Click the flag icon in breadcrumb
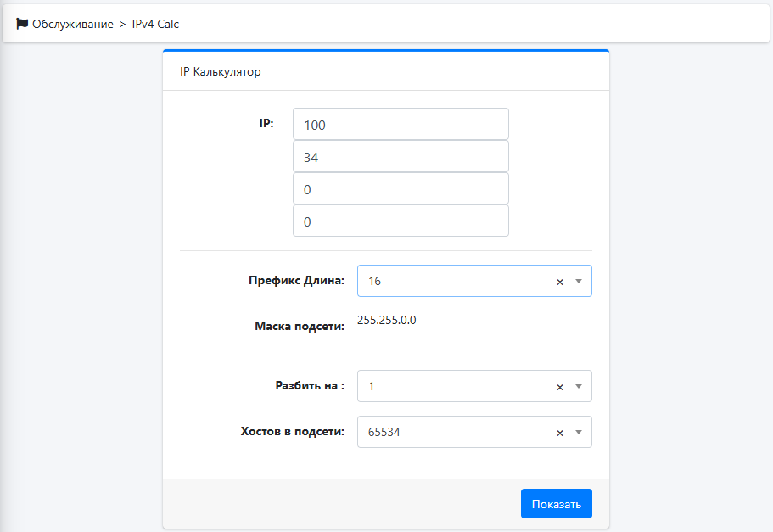Screen dimensions: 773x532 22,24
